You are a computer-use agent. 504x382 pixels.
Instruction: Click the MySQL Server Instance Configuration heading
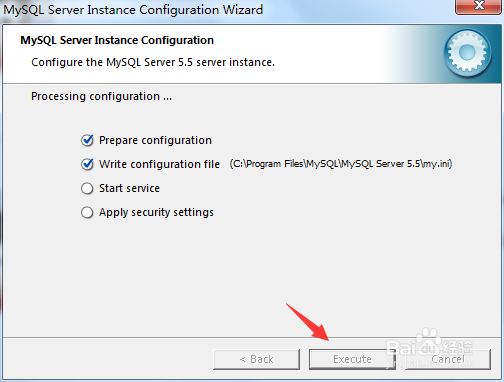[x=117, y=40]
